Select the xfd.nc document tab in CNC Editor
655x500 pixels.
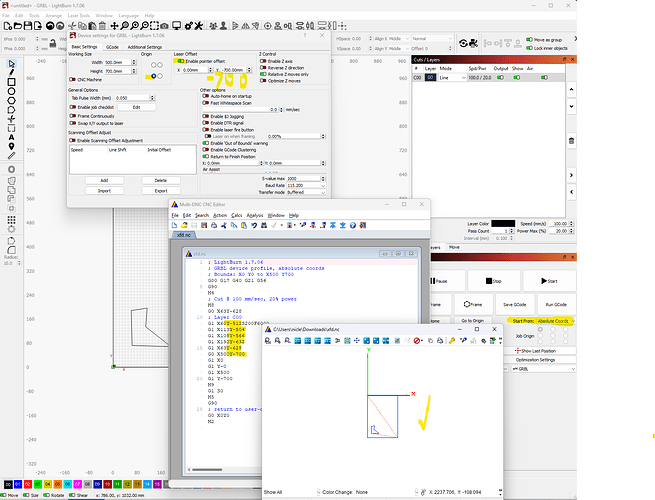click(x=183, y=235)
